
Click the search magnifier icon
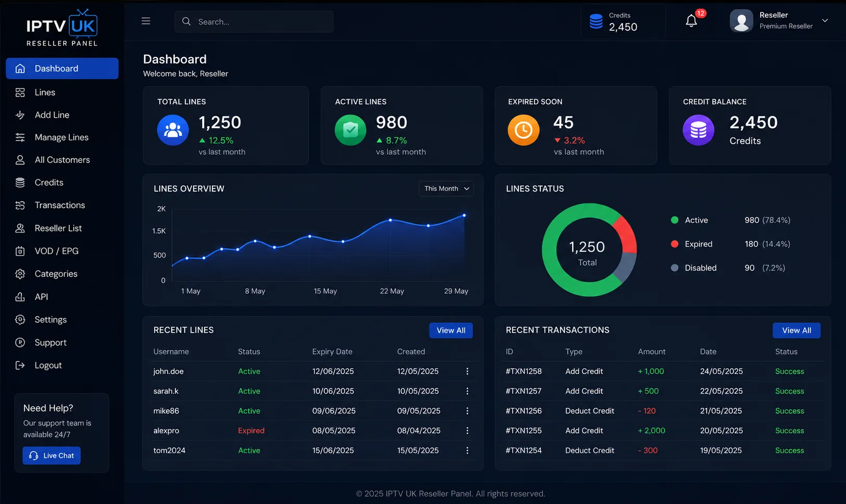[x=186, y=21]
